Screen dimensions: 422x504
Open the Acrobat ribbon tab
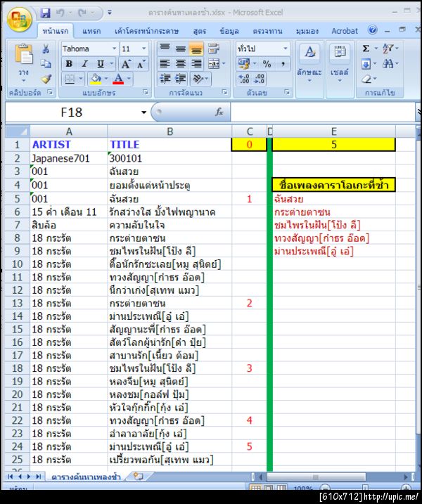345,31
